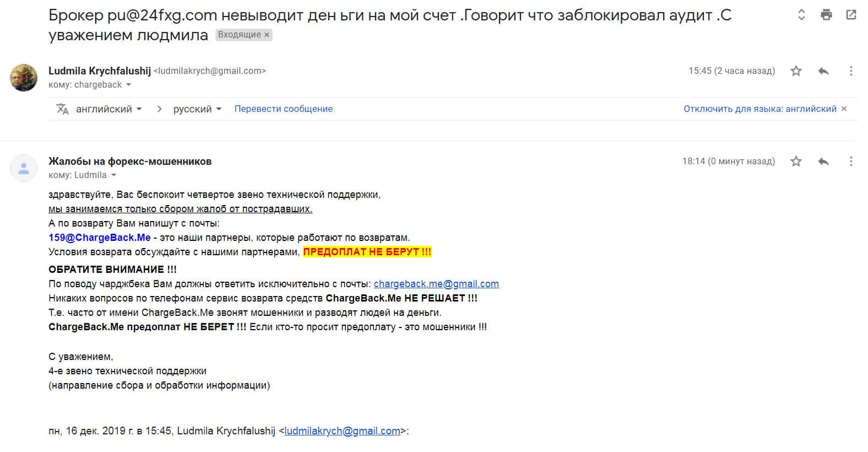This screenshot has width=868, height=452.
Task: Click the quoted ludmilakrych@gmail.com address link
Action: 342,431
